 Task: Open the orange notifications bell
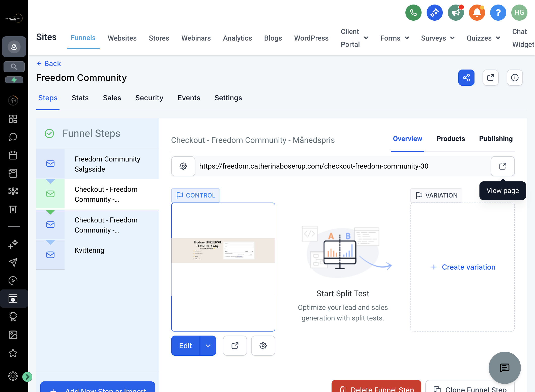(x=477, y=13)
